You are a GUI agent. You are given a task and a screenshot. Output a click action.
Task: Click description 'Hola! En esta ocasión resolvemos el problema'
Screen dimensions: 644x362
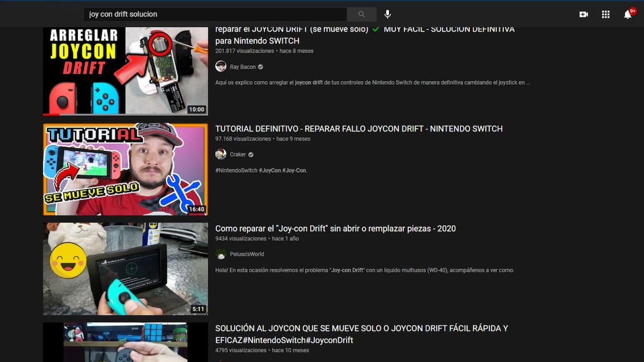[x=365, y=270]
